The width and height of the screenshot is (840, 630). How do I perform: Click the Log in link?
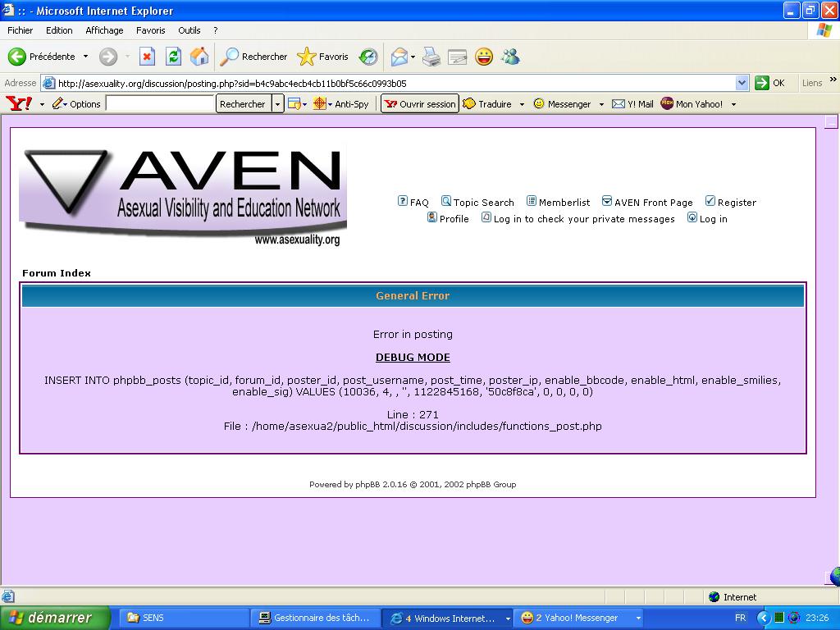707,218
